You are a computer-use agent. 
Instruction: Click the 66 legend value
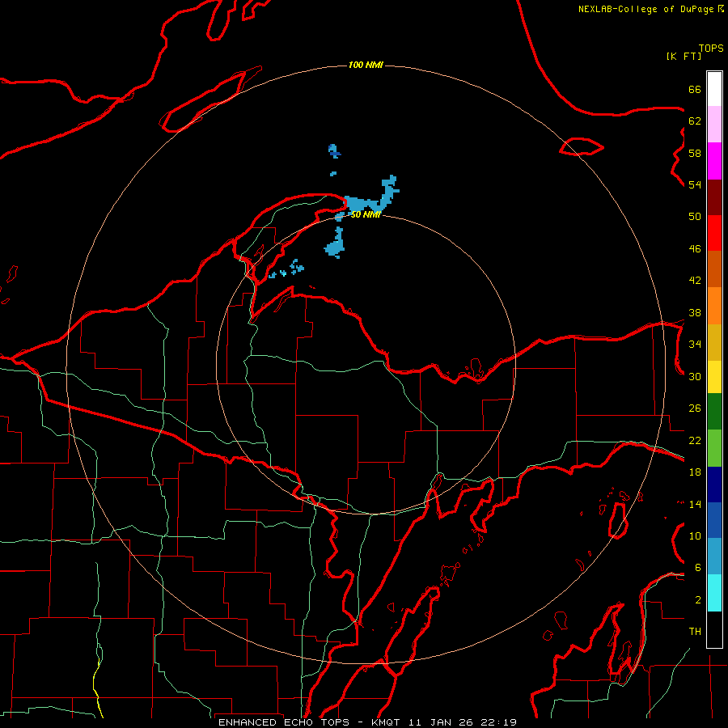tap(695, 89)
